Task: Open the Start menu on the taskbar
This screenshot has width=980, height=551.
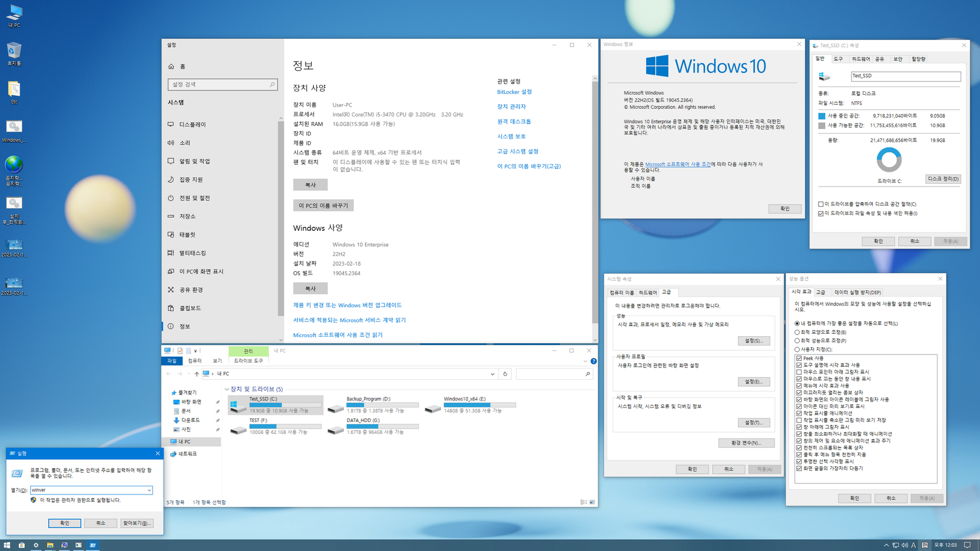Action: pos(7,545)
